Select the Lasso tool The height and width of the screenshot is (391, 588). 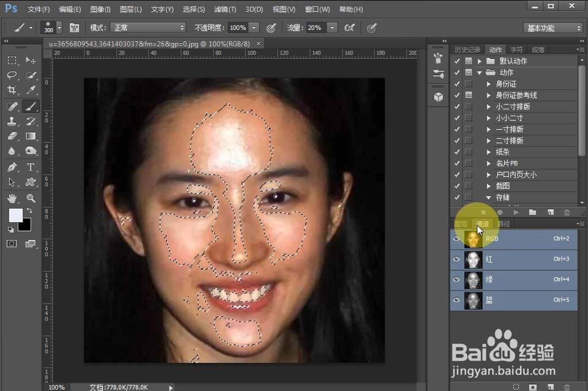tap(12, 75)
